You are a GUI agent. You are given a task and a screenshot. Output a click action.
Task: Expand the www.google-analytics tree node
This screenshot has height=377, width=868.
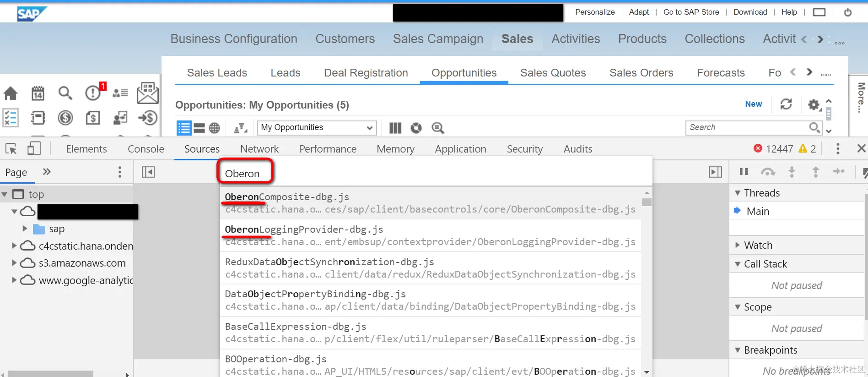(14, 280)
